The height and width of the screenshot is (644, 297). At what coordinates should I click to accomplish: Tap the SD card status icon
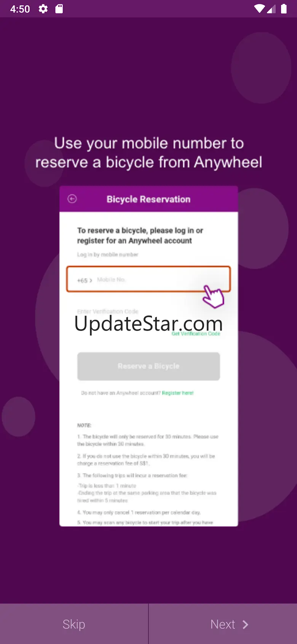59,9
